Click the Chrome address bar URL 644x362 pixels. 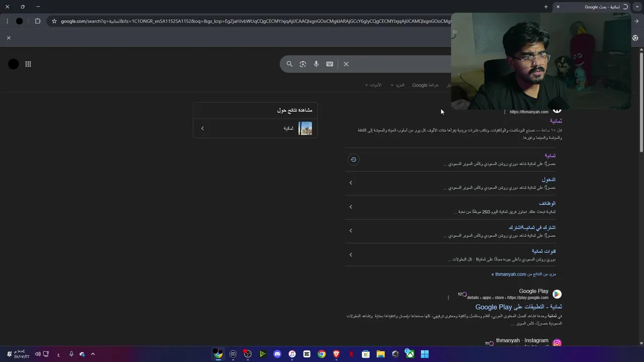(256, 21)
